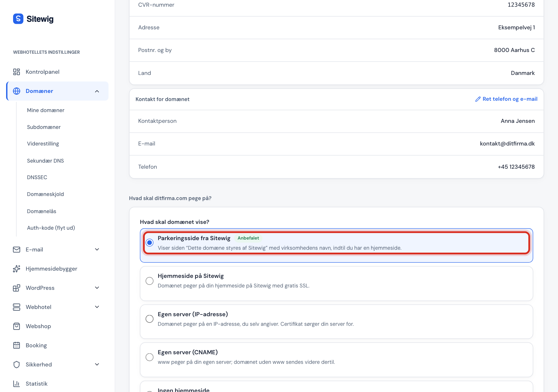
Task: Click the Webhotel server icon
Action: pyautogui.click(x=17, y=307)
